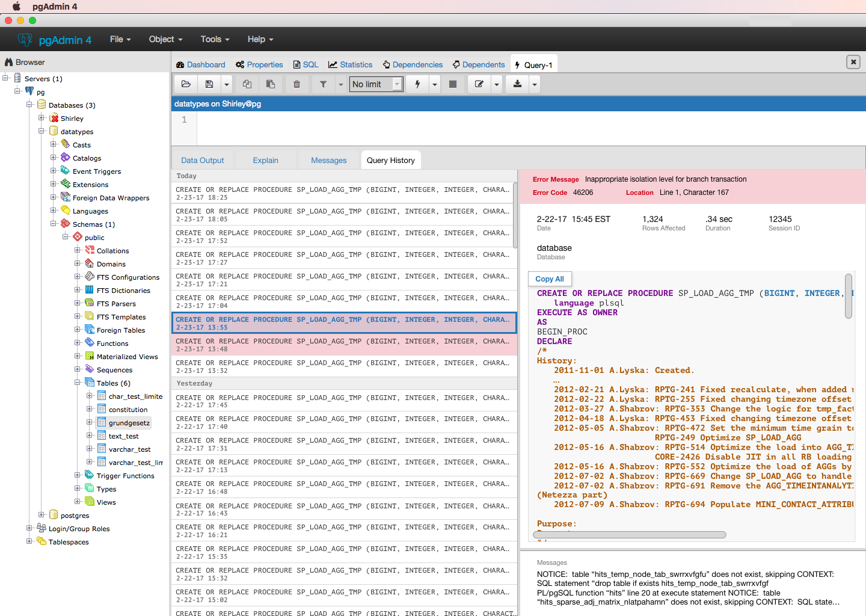The height and width of the screenshot is (616, 866).
Task: Switch to the Data Output tab
Action: (x=202, y=160)
